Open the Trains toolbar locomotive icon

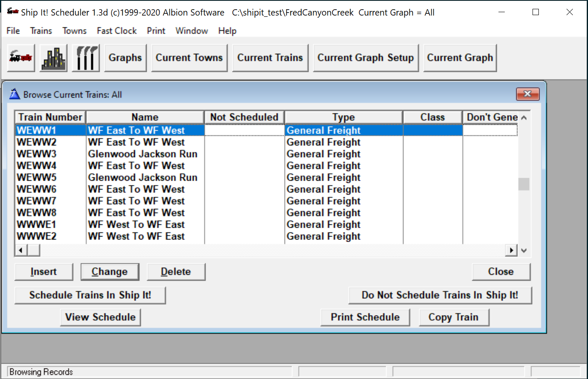(21, 58)
